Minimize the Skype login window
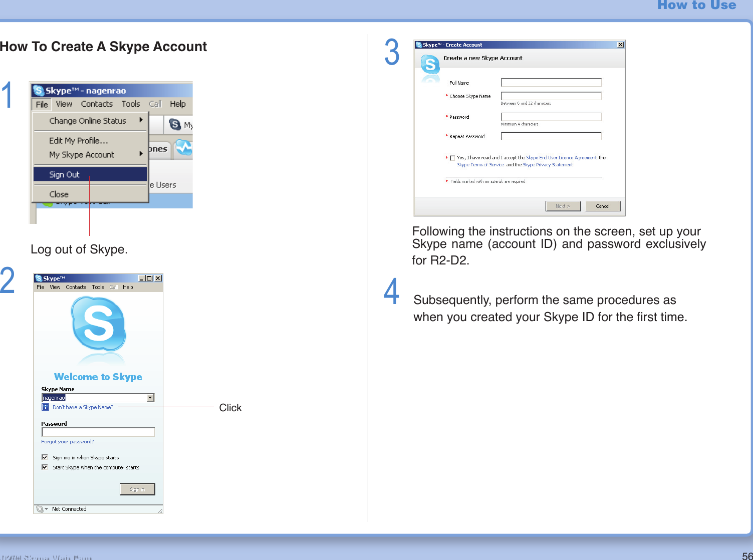The width and height of the screenshot is (753, 560). 142,278
